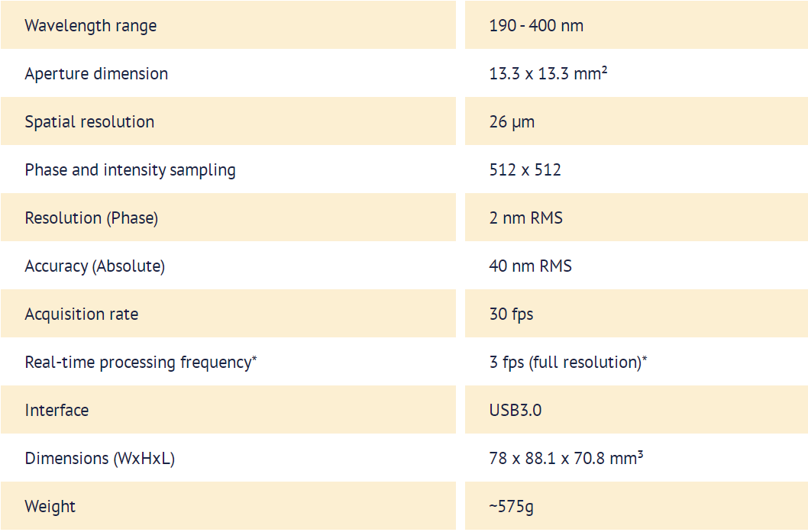Select the "30 fps" value cell
Image resolution: width=808 pixels, height=532 pixels.
point(511,314)
